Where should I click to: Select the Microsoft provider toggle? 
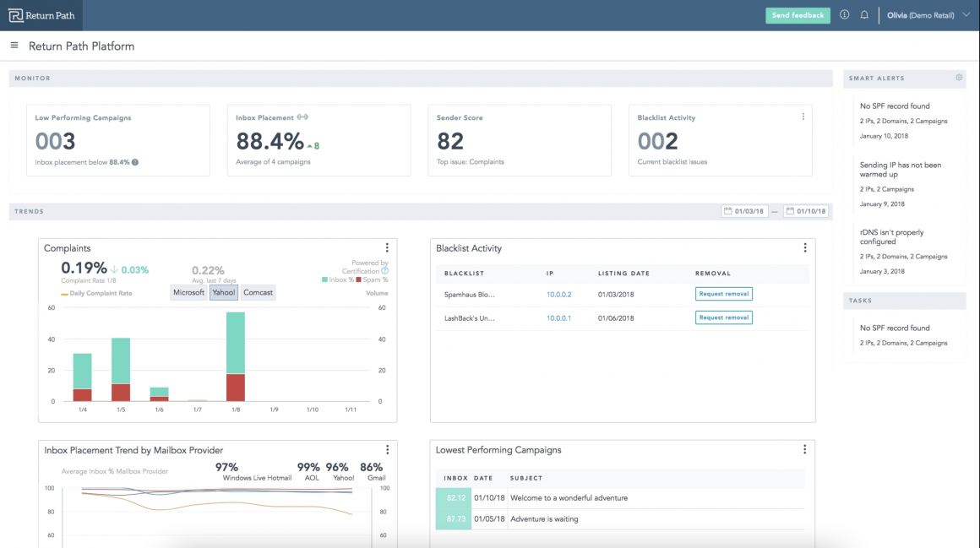(x=188, y=292)
